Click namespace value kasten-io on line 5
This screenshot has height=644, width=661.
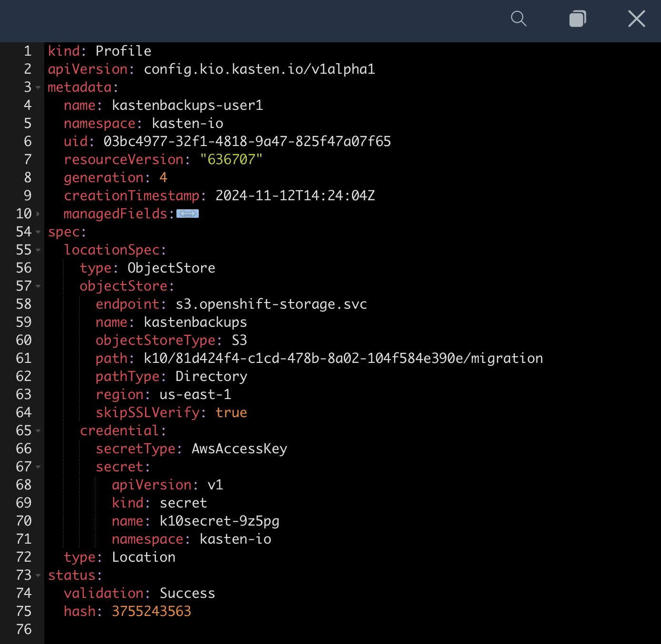[187, 123]
